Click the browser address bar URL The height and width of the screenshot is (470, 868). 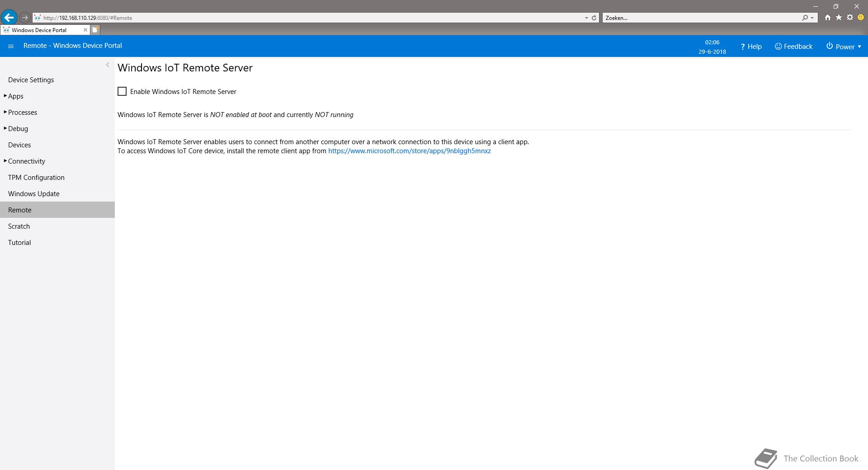coord(88,18)
